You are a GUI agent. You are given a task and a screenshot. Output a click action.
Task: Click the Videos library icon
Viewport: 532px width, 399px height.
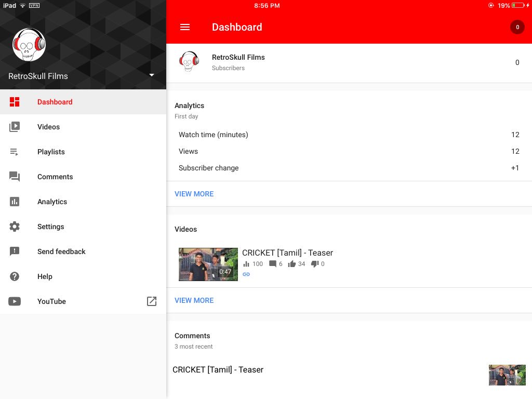[x=15, y=127]
